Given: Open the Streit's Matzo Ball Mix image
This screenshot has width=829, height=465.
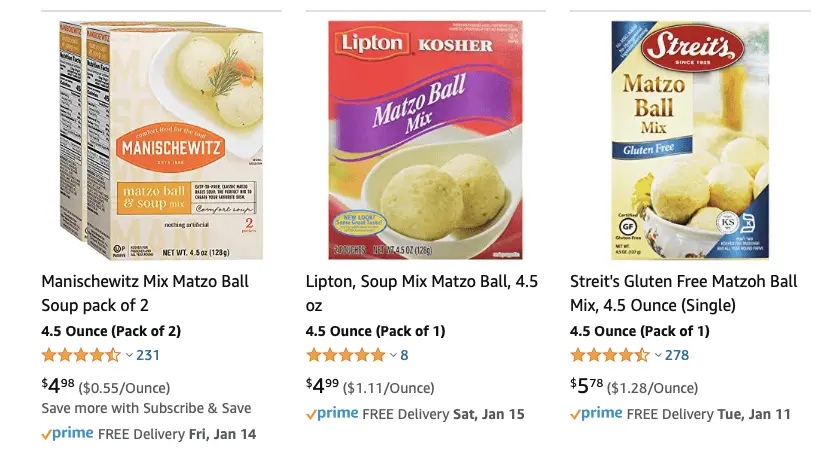Looking at the screenshot, I should coord(684,137).
